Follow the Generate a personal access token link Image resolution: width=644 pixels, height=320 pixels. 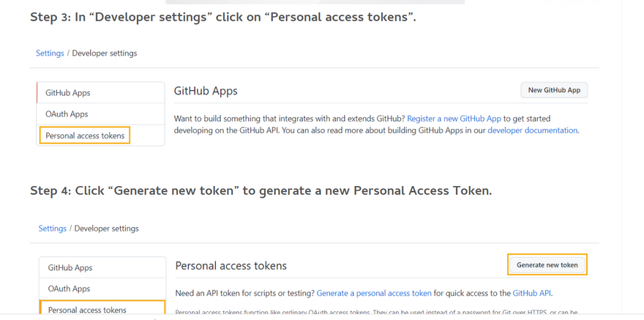pyautogui.click(x=374, y=293)
